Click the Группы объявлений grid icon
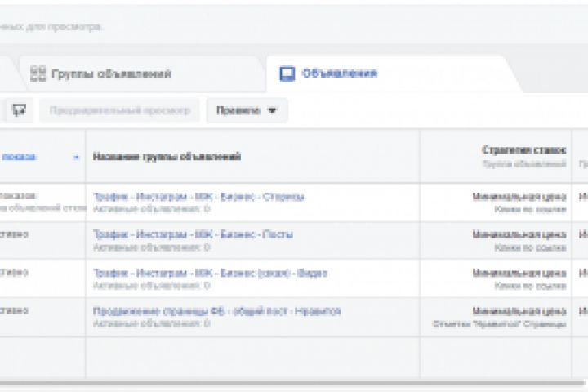Image resolution: width=588 pixels, height=392 pixels. 37,74
